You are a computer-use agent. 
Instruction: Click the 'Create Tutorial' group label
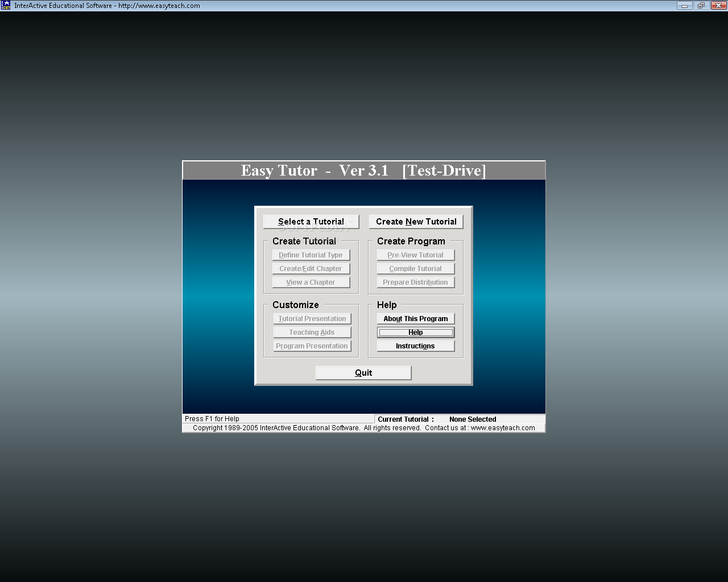click(x=304, y=241)
